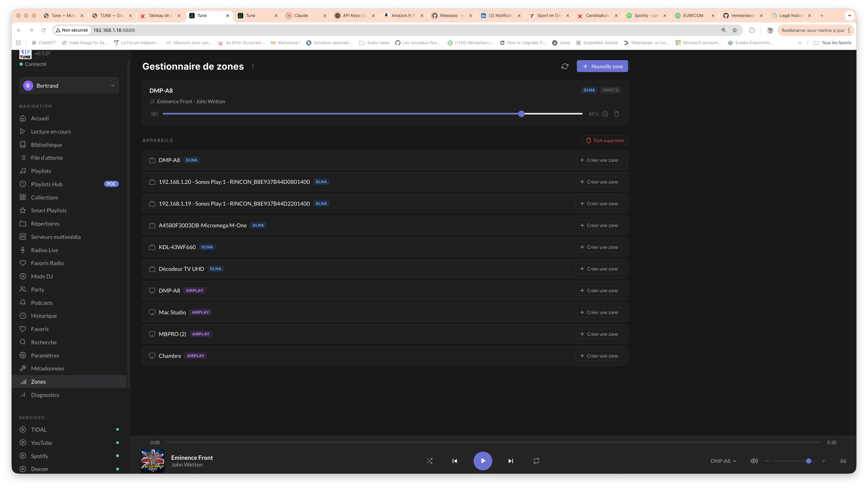Screen dimensions: 868x488
Task: Open the sleep timer clock icon for DMP-A8 zone
Action: [x=605, y=114]
